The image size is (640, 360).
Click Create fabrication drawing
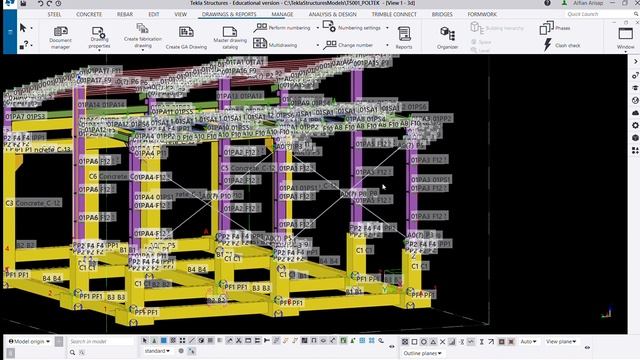tap(142, 36)
